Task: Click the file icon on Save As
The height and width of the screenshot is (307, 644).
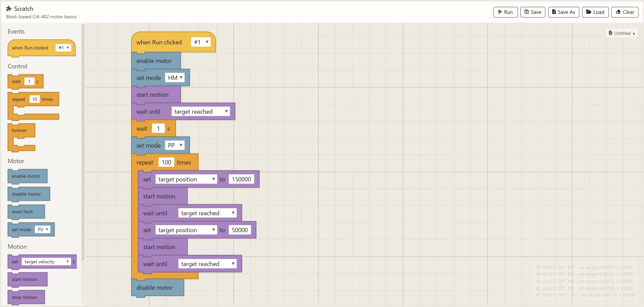Action: click(x=554, y=12)
